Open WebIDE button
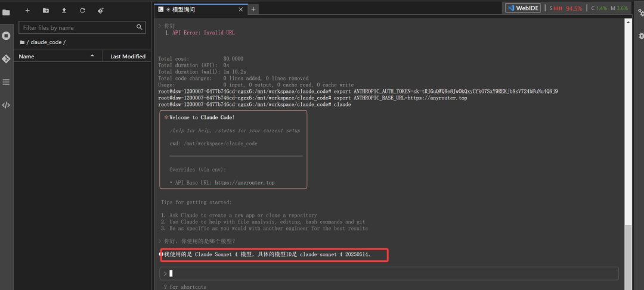The height and width of the screenshot is (290, 644). (x=523, y=8)
